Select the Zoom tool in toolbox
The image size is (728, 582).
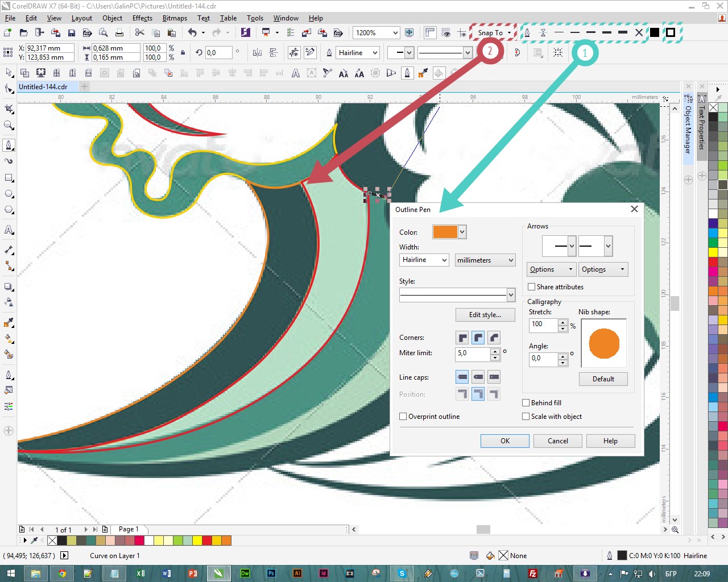pos(9,125)
